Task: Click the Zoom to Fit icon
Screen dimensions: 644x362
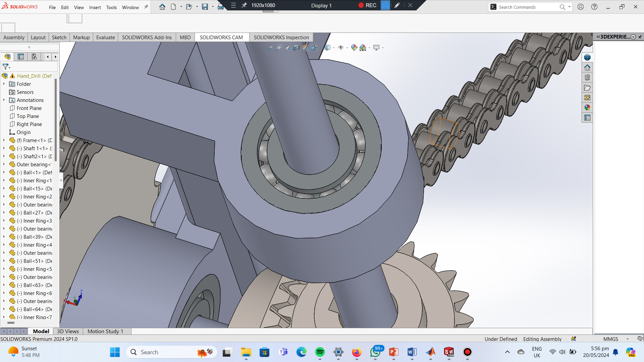Action: (270, 48)
